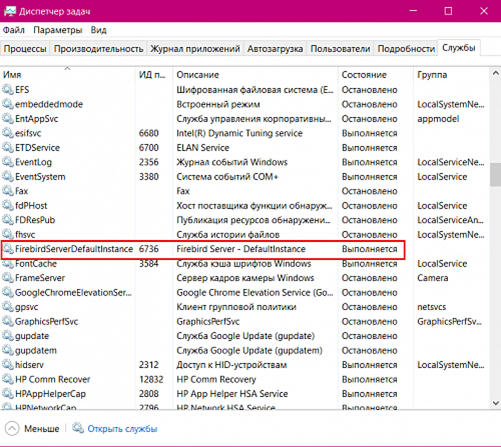Click the scrollbar down arrow
This screenshot has width=501, height=447.
coord(495,403)
